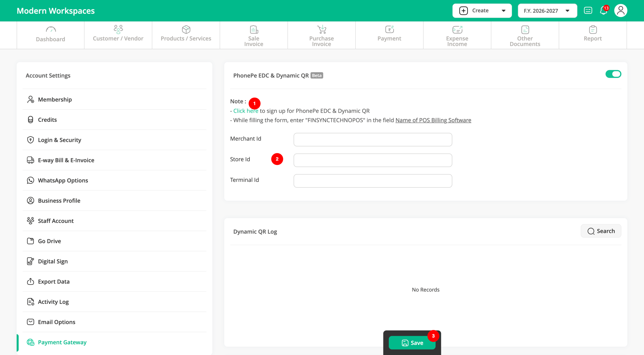Click the Credits coin stack icon
644x355 pixels.
pyautogui.click(x=30, y=120)
